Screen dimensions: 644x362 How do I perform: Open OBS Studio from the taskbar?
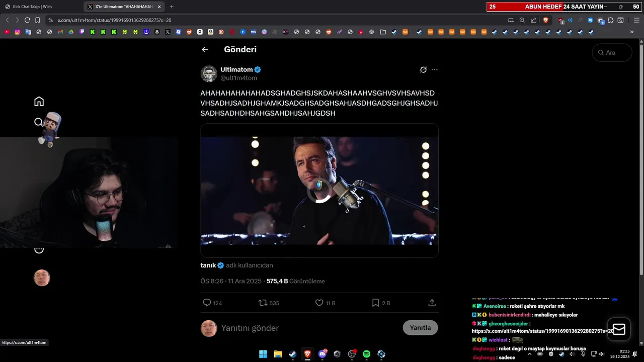pos(352,354)
